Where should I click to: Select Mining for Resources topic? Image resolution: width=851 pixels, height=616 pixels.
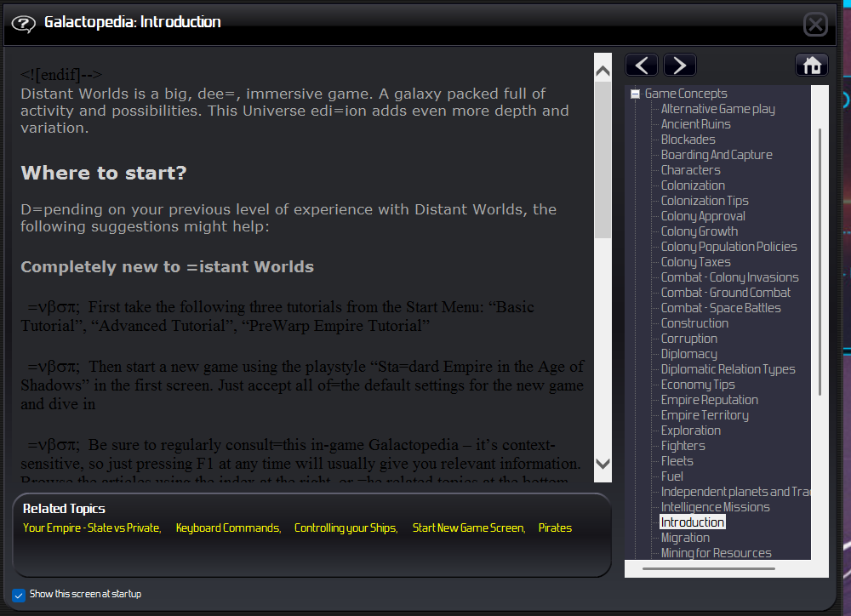716,553
